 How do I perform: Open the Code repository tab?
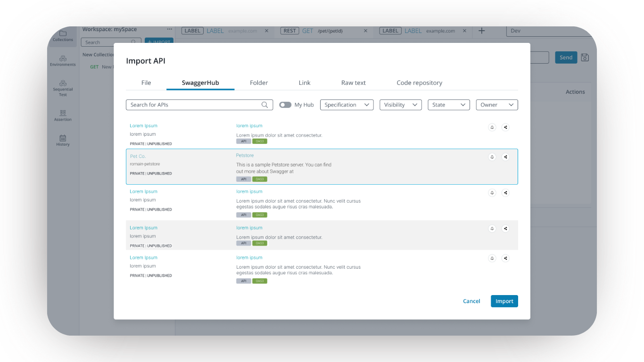[x=420, y=83]
